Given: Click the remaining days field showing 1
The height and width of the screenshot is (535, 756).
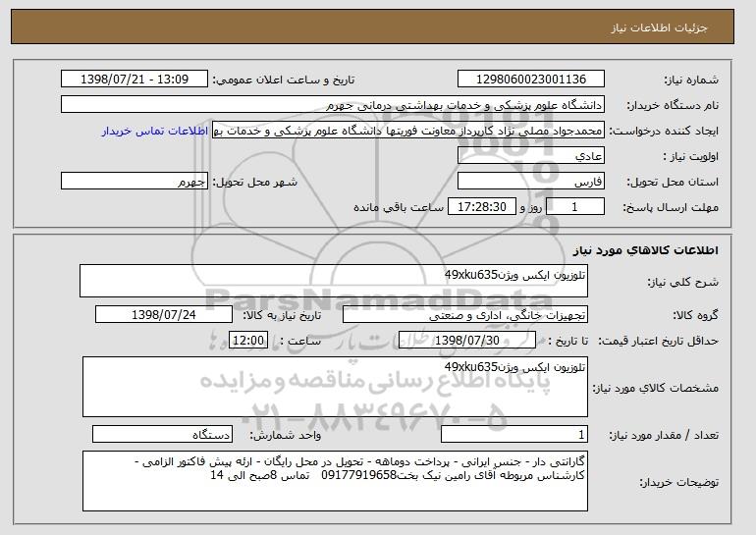Looking at the screenshot, I should tap(574, 207).
